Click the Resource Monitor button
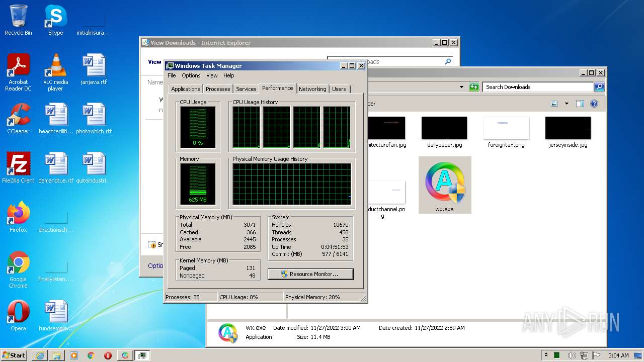The height and width of the screenshot is (362, 644). (310, 274)
